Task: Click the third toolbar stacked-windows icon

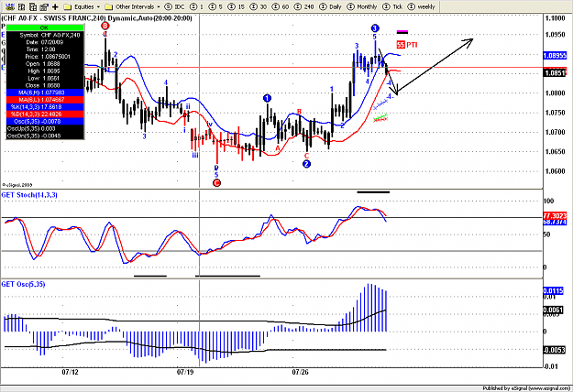Action: click(33, 6)
